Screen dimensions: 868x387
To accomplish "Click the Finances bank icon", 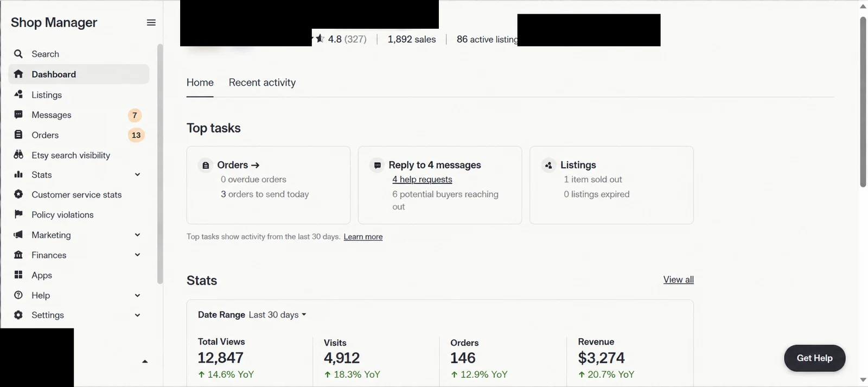I will [18, 255].
